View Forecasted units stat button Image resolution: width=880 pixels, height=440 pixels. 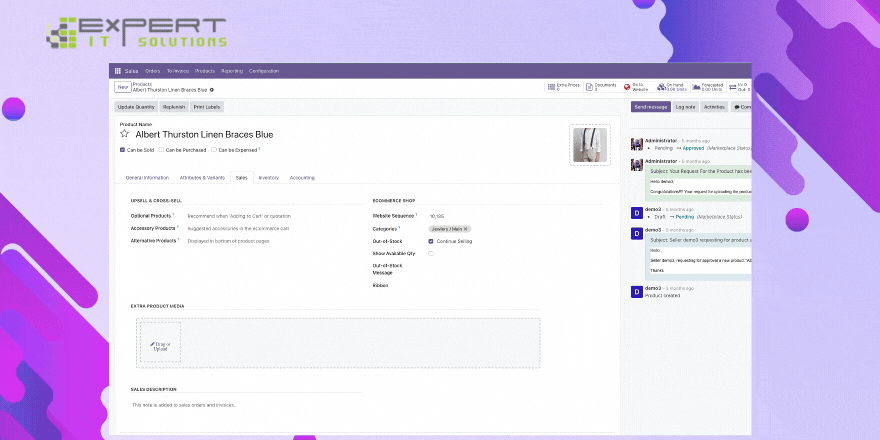point(708,87)
